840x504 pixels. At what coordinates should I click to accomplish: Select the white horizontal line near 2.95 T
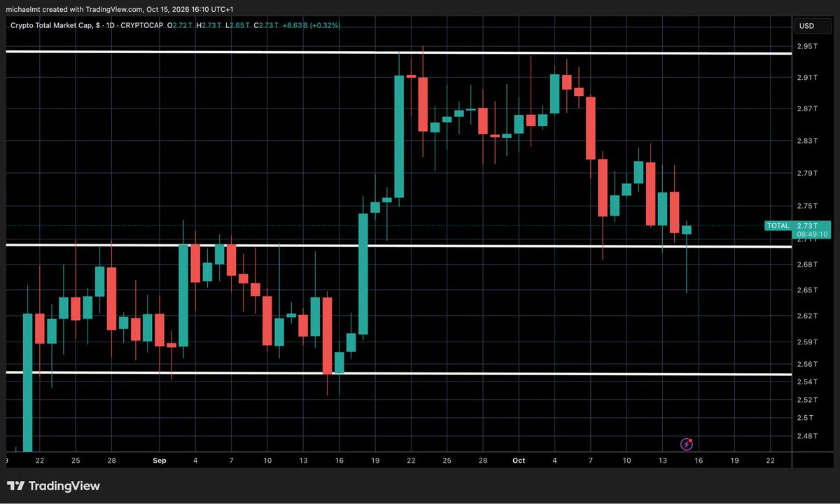(x=399, y=52)
